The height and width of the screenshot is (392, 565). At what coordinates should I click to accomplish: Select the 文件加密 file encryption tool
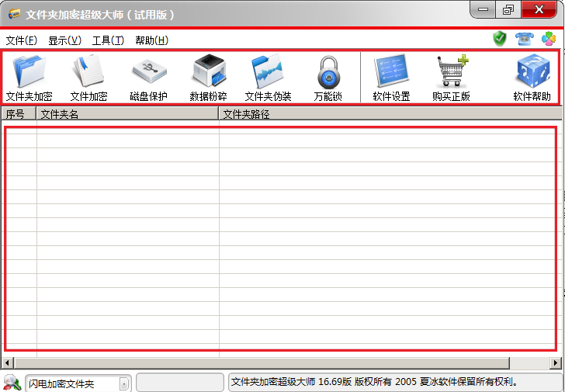tap(88, 78)
